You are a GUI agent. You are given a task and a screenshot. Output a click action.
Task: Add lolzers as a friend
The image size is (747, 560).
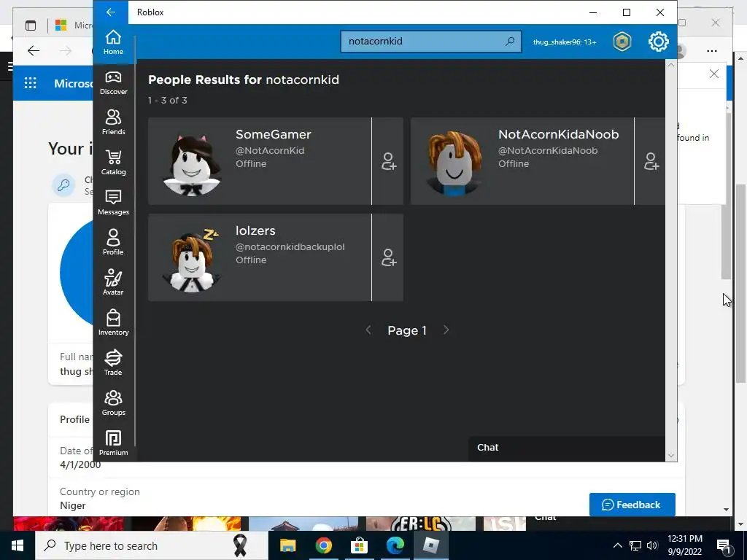tap(388, 257)
